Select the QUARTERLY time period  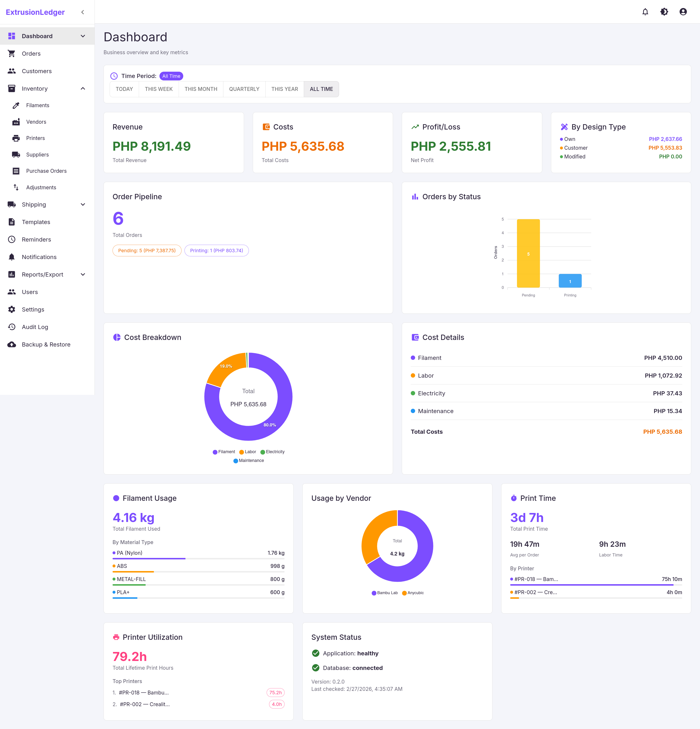tap(244, 89)
